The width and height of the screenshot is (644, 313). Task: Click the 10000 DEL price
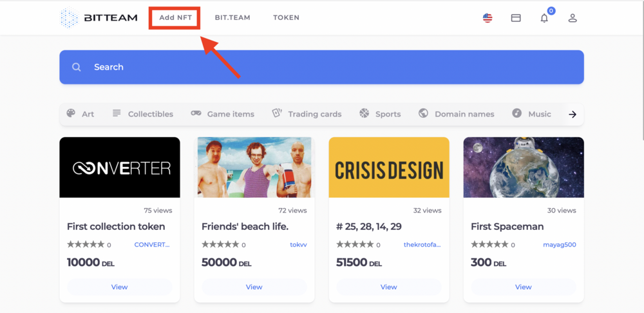coord(91,263)
